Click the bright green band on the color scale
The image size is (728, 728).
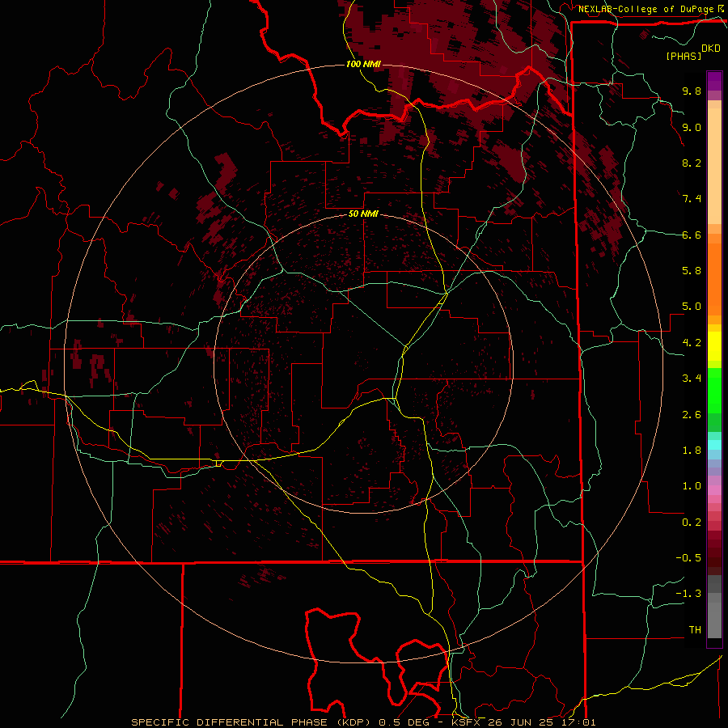point(714,390)
